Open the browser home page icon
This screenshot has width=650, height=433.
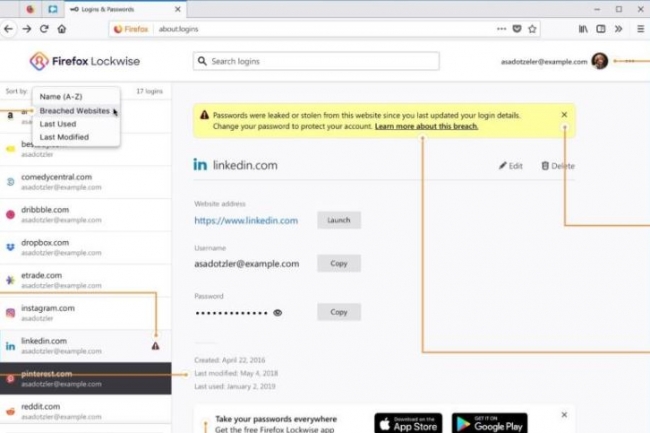click(x=62, y=29)
